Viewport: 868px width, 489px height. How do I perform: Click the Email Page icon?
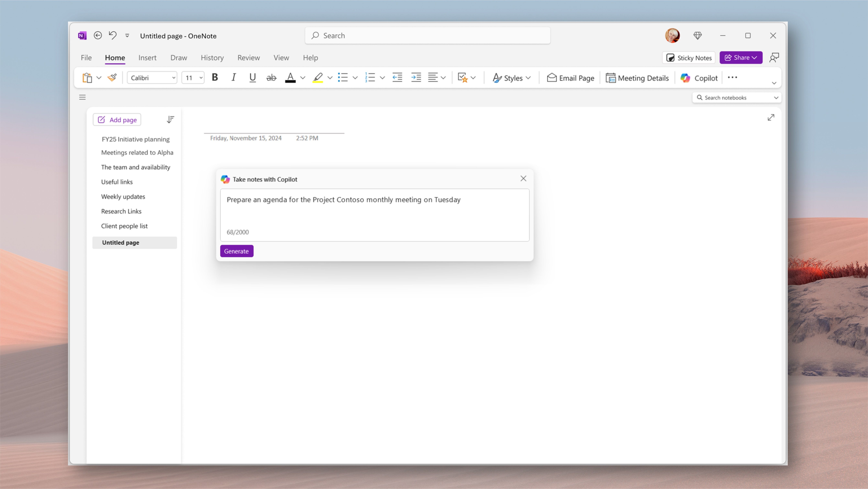(570, 78)
